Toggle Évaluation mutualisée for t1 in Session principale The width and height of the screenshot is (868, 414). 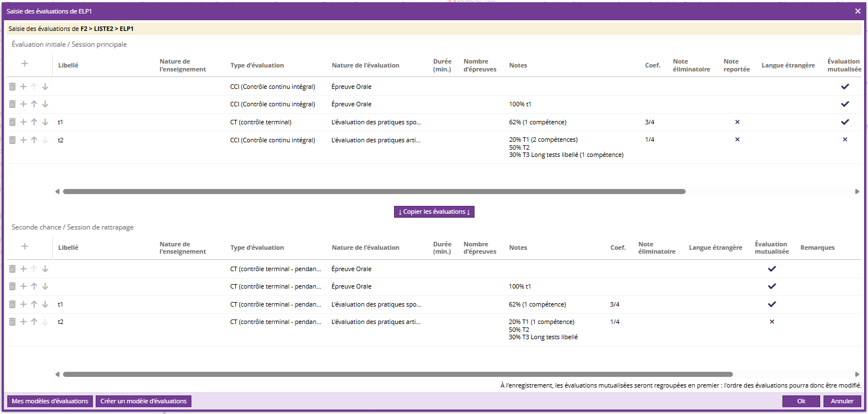(x=844, y=122)
